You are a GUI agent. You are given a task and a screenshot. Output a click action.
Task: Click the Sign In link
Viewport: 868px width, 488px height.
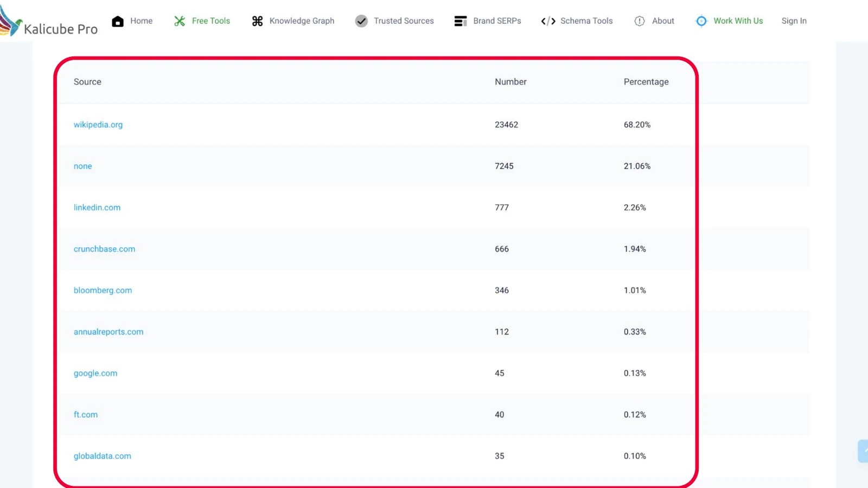(794, 21)
